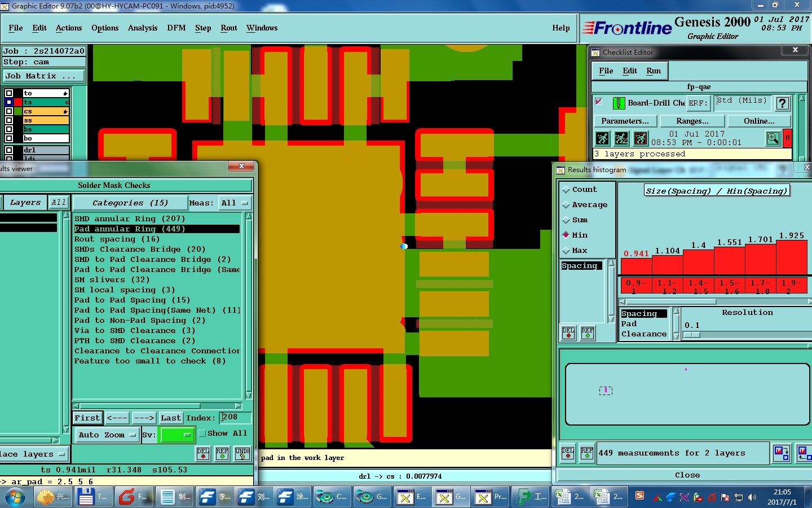Screen dimensions: 812x508
Task: Click Checklist Editor scroll-up arrow
Action: click(x=802, y=98)
